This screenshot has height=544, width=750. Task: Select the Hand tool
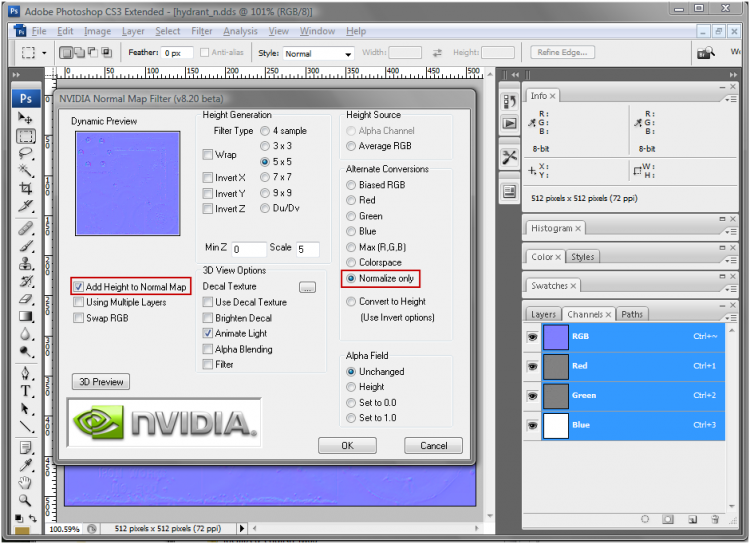[x=26, y=482]
